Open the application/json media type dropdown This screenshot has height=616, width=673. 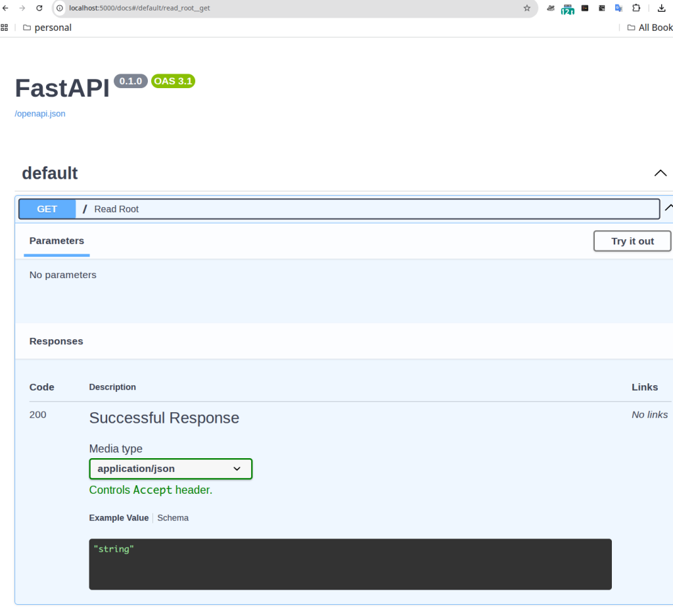[171, 469]
